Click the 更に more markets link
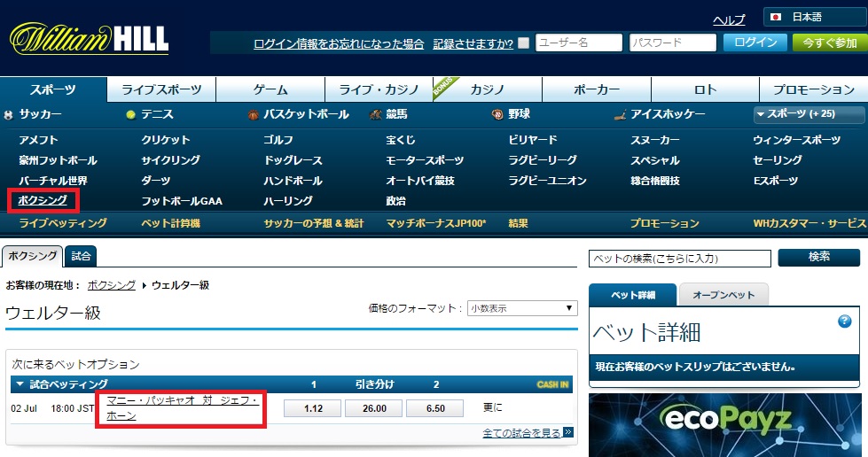 492,407
